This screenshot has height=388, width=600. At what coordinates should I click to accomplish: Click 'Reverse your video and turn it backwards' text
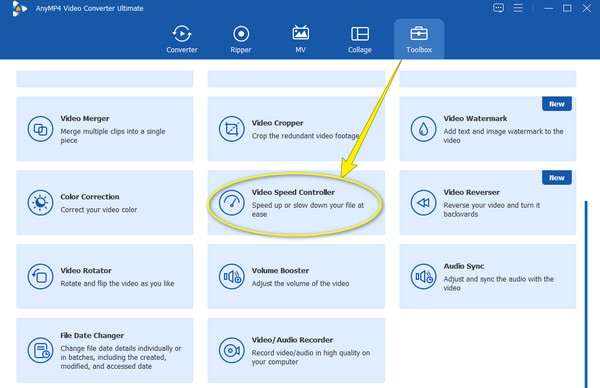coord(492,210)
